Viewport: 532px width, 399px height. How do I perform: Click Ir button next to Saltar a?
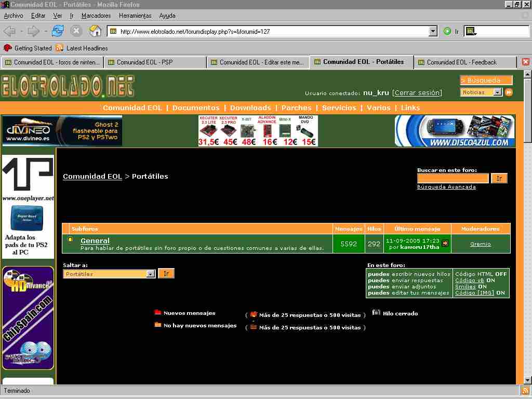166,273
